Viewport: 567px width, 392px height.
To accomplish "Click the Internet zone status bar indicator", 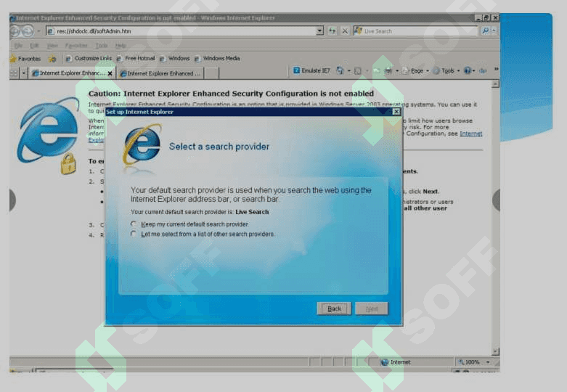I will 396,362.
